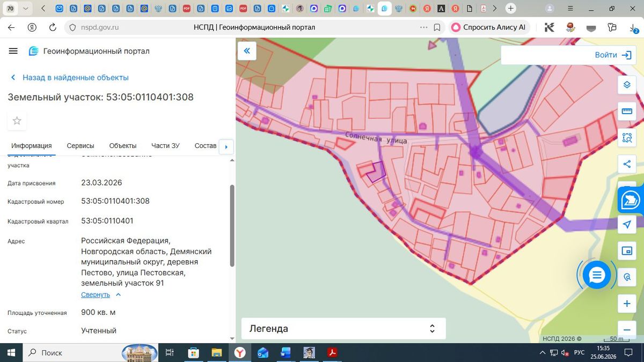Open Adobe Acrobat from the taskbar
Viewport: 644px width, 362px height.
click(x=332, y=352)
